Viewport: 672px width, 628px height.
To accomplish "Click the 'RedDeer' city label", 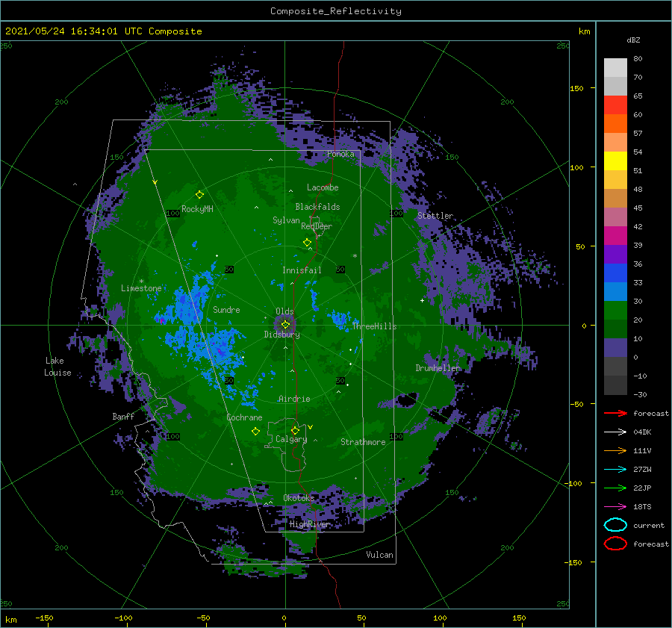I will (x=317, y=226).
